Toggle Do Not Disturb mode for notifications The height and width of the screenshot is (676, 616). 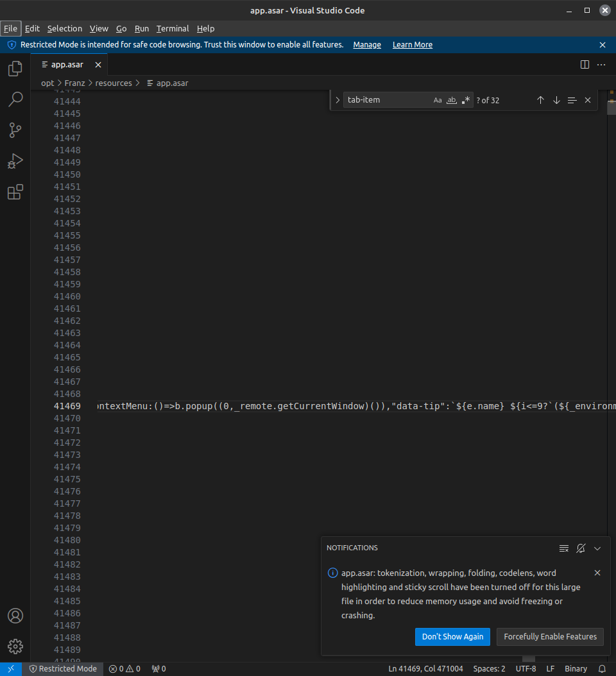[581, 548]
